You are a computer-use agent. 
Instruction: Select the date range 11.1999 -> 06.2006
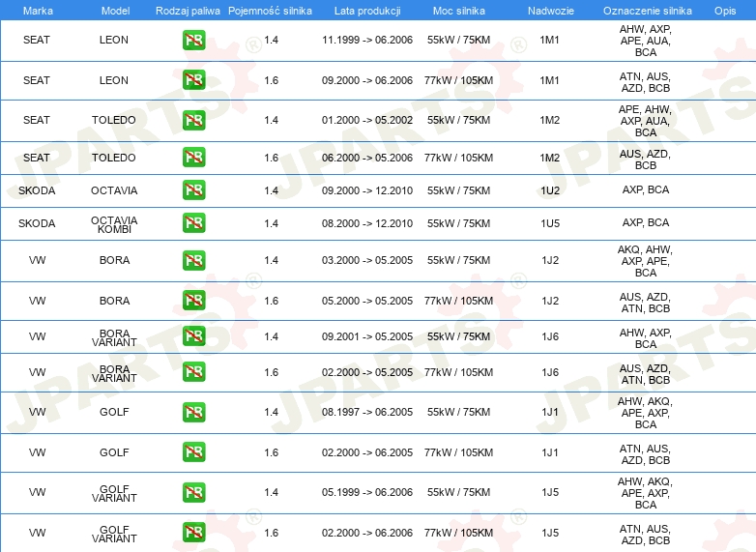pos(367,40)
